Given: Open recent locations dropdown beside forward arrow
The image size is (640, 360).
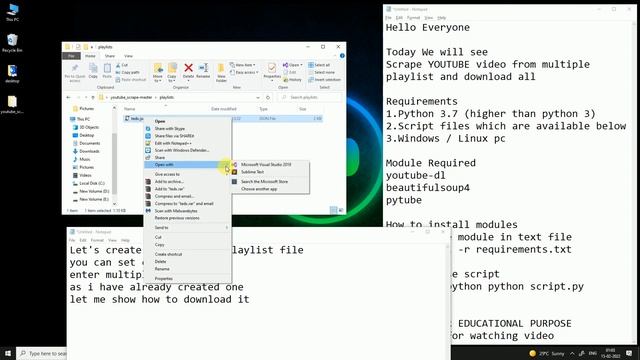Looking at the screenshot, I should [86, 98].
